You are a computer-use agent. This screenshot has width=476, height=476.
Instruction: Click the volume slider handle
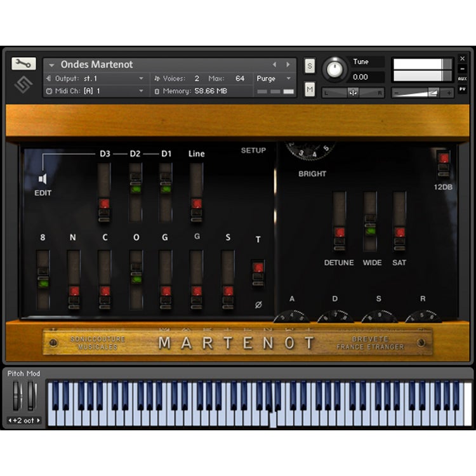click(433, 93)
